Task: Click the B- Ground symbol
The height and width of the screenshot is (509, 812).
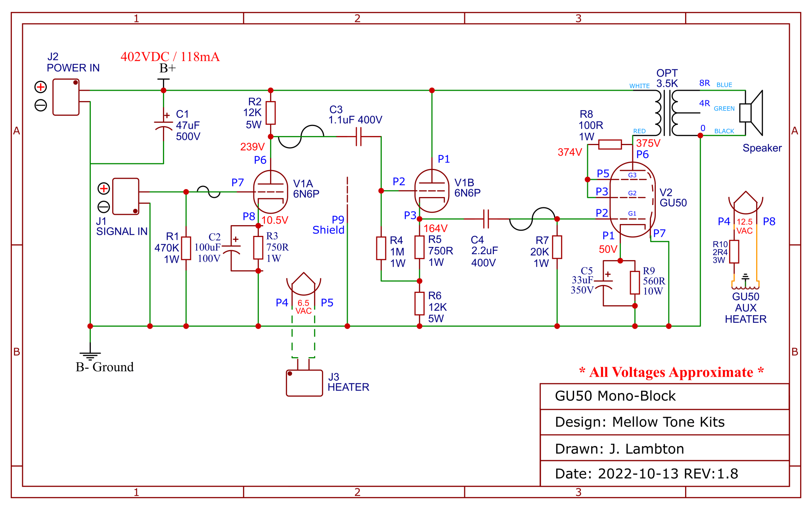Action: tap(90, 356)
